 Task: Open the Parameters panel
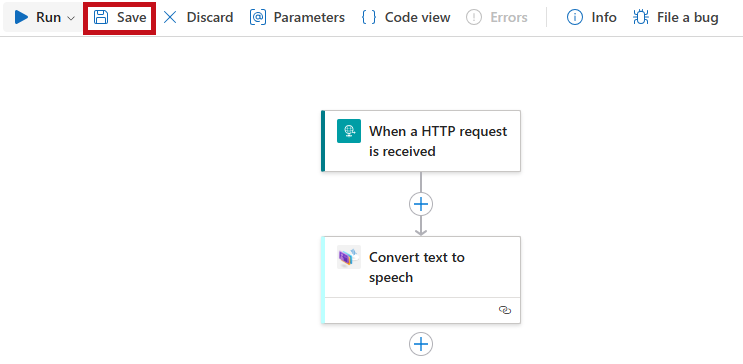point(297,18)
